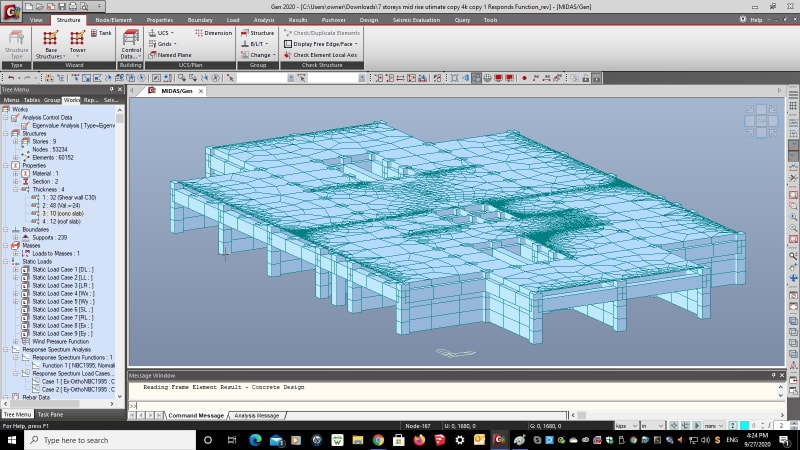Expand the Stories : 9 tree node
Image resolution: width=800 pixels, height=450 pixels.
[15, 141]
